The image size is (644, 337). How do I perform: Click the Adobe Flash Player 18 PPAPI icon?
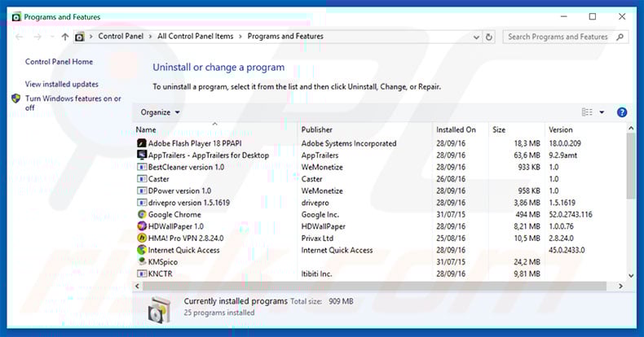tap(142, 143)
